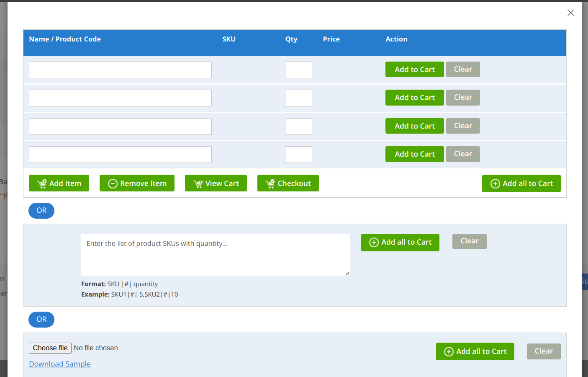Image resolution: width=588 pixels, height=377 pixels.
Task: Grab the text area resize handle
Action: point(347,273)
